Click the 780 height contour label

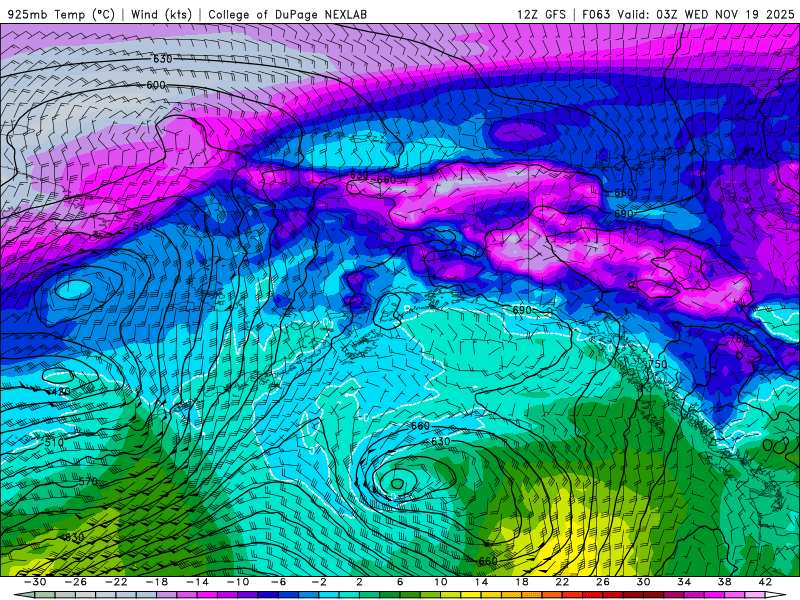(x=738, y=339)
